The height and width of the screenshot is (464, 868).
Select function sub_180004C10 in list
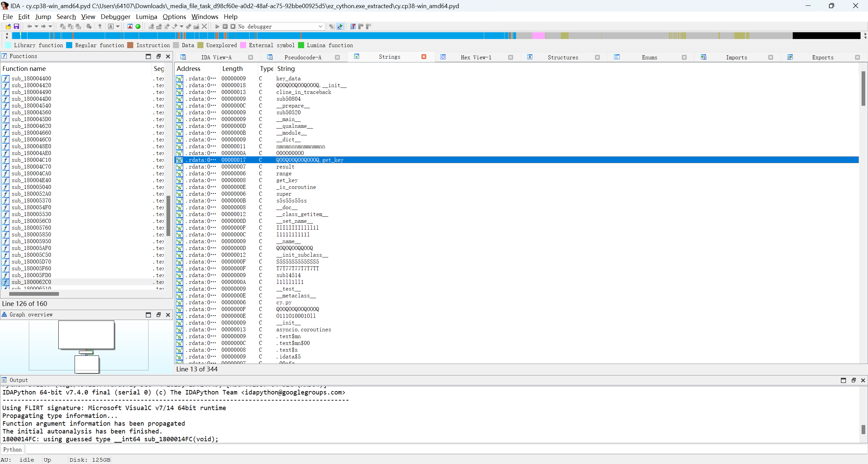coord(83,160)
